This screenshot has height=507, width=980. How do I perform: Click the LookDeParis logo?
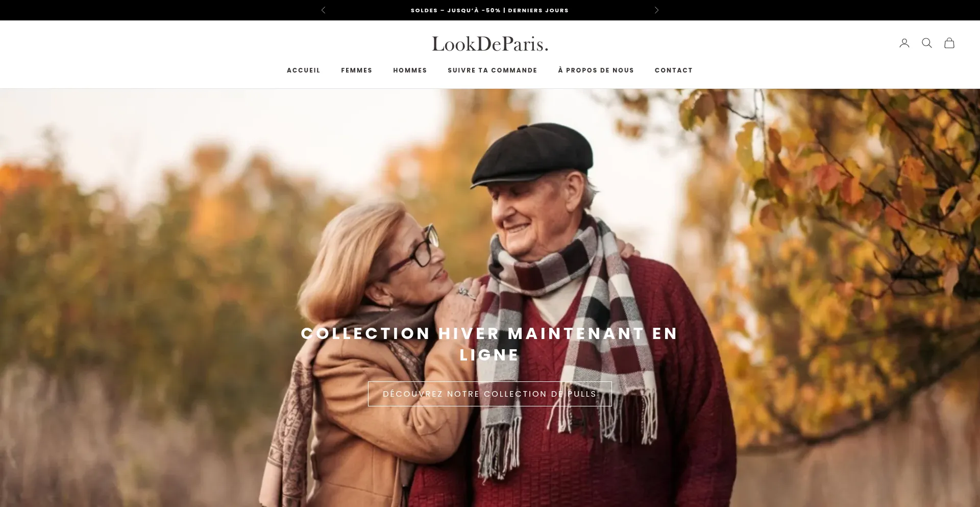[490, 44]
